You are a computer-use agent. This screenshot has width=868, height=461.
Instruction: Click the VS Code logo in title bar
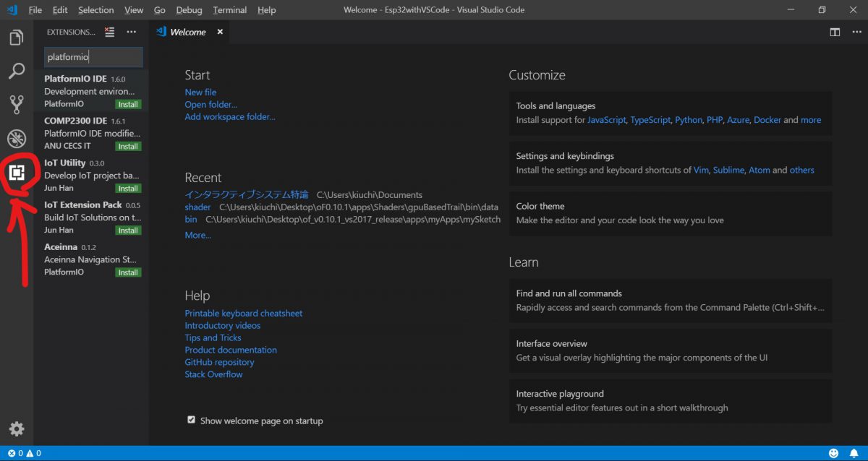point(12,10)
